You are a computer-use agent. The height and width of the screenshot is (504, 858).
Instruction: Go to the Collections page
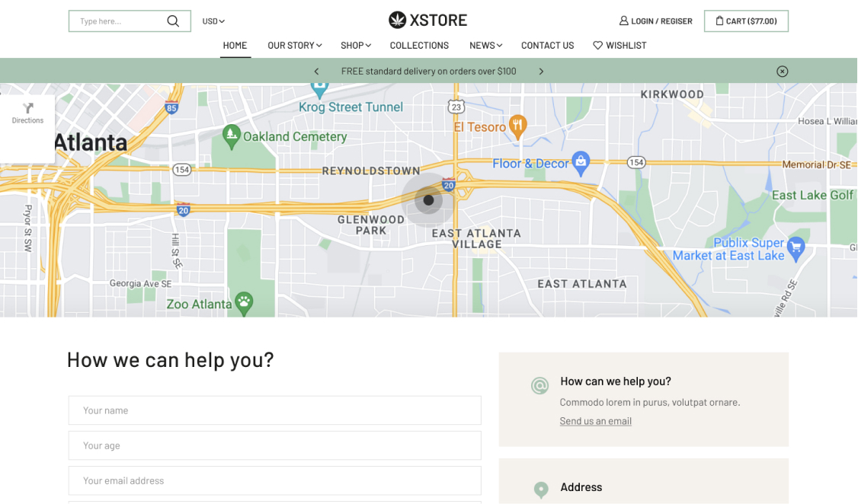pos(419,46)
